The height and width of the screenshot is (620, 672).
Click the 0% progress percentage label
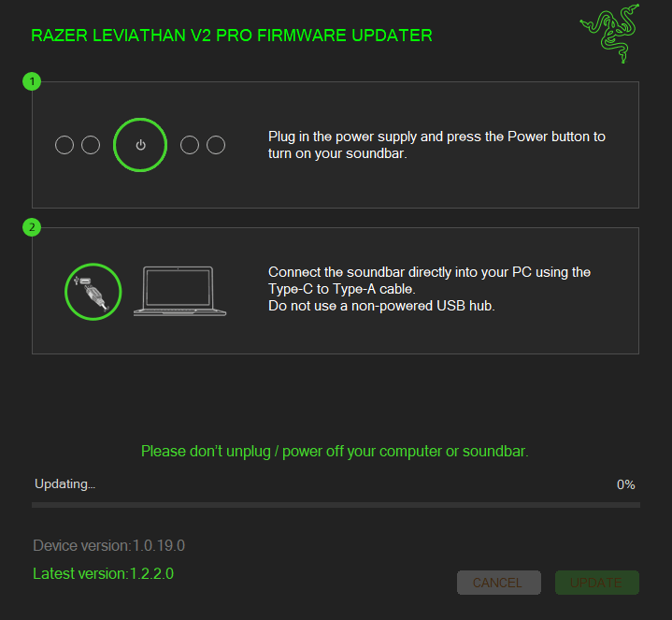coord(625,484)
